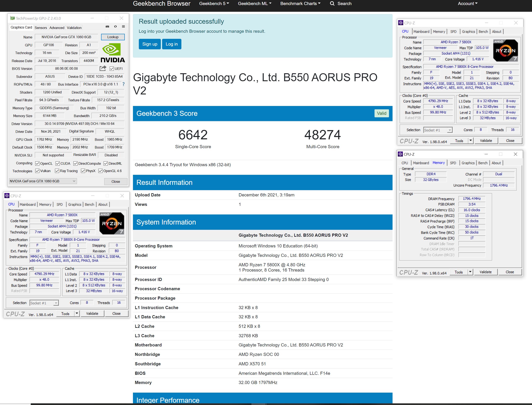Click the Ryzen 7 logo in upper-right CPU-Z
532x405 pixels.
click(x=505, y=50)
